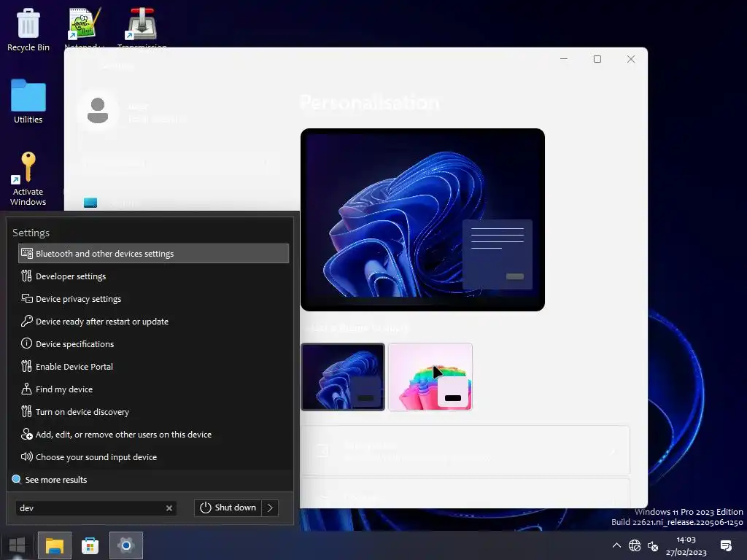Click See more results link
The width and height of the screenshot is (747, 560).
click(55, 480)
